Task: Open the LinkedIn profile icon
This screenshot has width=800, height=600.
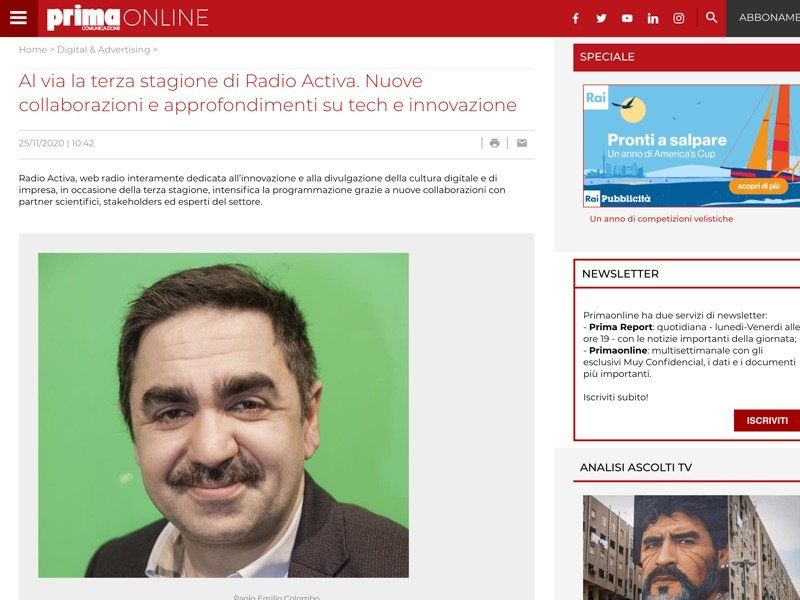Action: point(652,16)
